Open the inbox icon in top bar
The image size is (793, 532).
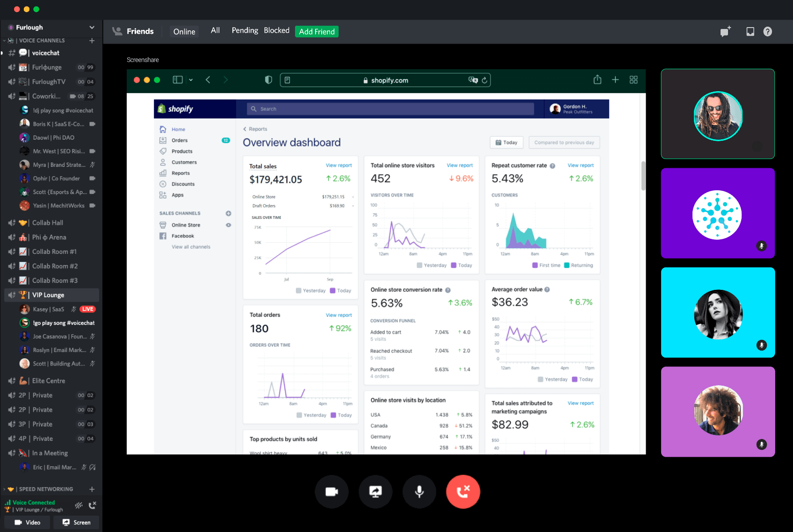pyautogui.click(x=750, y=31)
